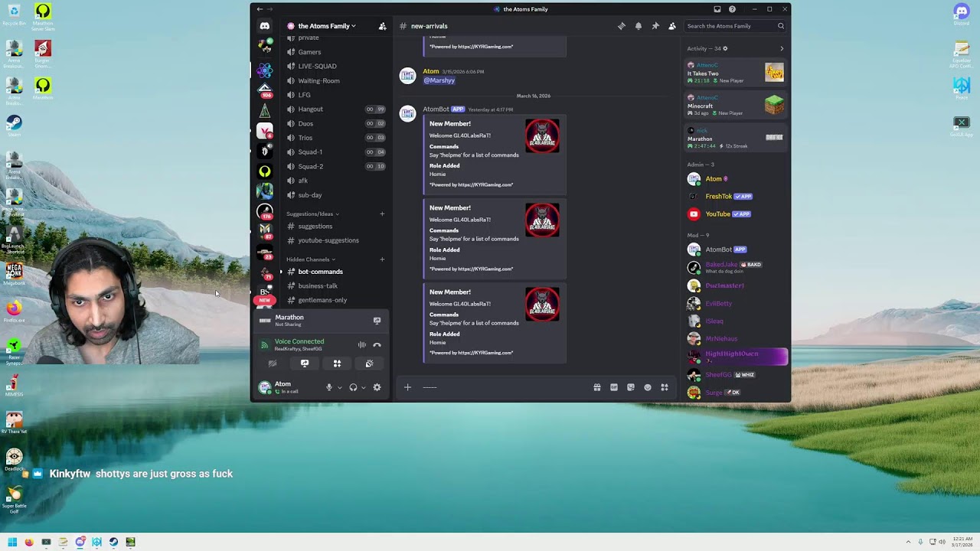This screenshot has width=980, height=551.
Task: Open noise suppression waveform icon
Action: tap(362, 345)
